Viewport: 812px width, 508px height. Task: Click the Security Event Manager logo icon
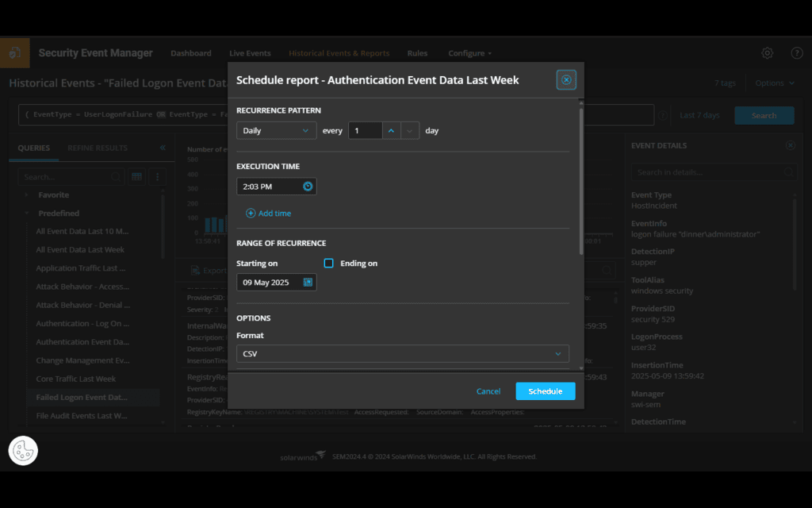(x=15, y=52)
